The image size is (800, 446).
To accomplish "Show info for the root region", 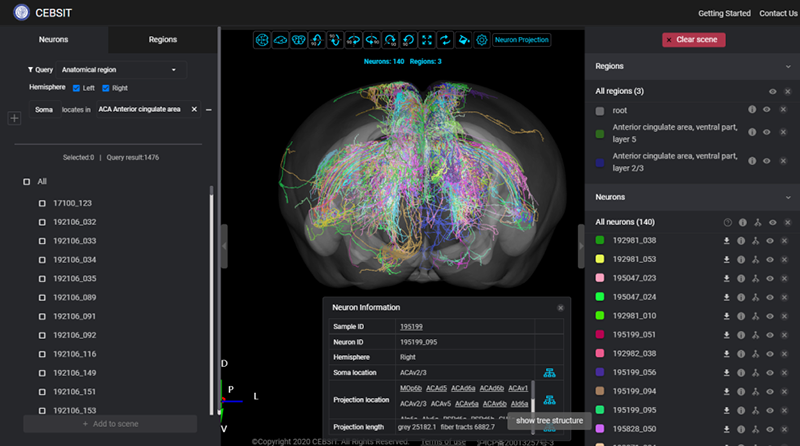I will point(752,110).
